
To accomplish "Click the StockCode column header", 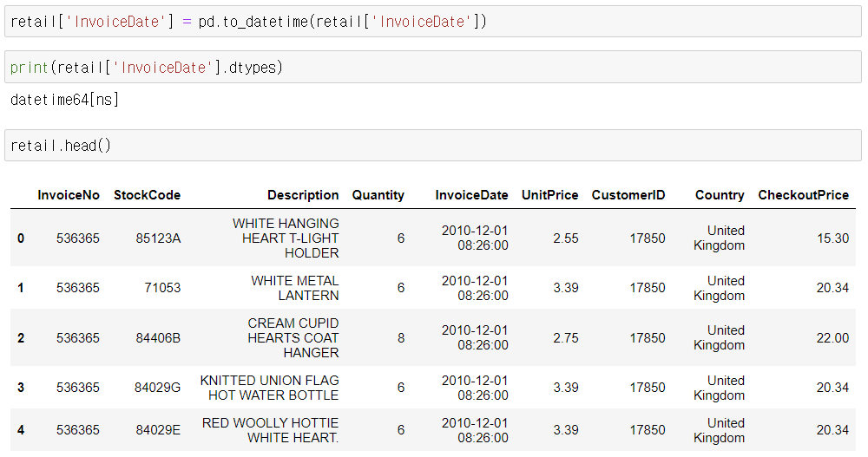I will click(148, 195).
